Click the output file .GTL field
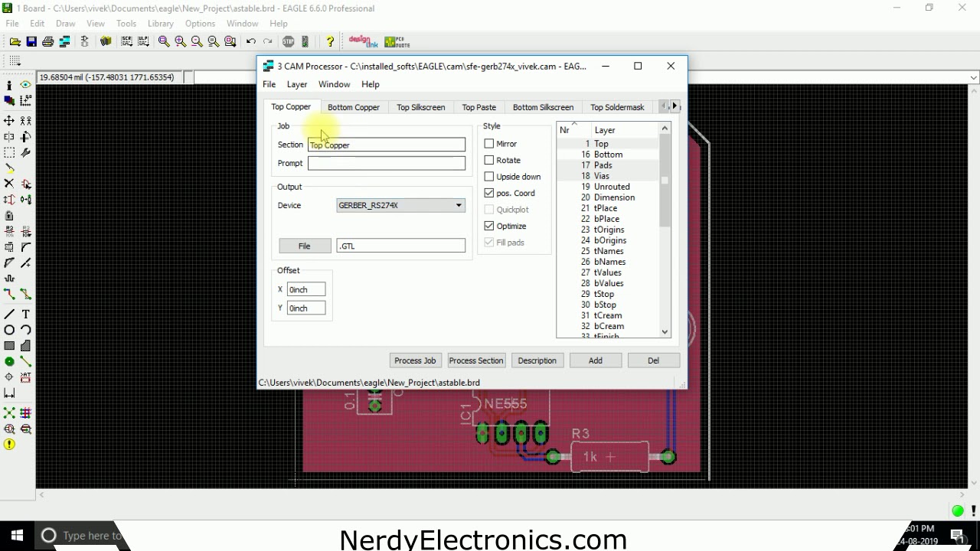The image size is (980, 551). pos(401,246)
